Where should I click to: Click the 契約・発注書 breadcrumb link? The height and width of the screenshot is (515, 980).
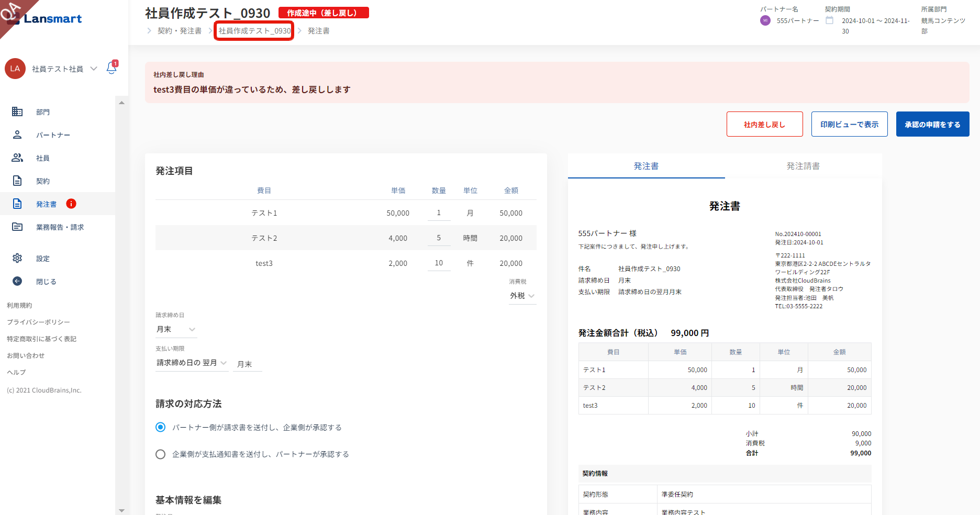tap(180, 31)
